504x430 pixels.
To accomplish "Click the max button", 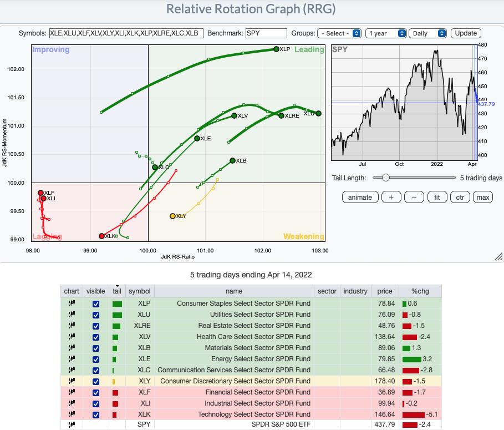I will pos(483,197).
